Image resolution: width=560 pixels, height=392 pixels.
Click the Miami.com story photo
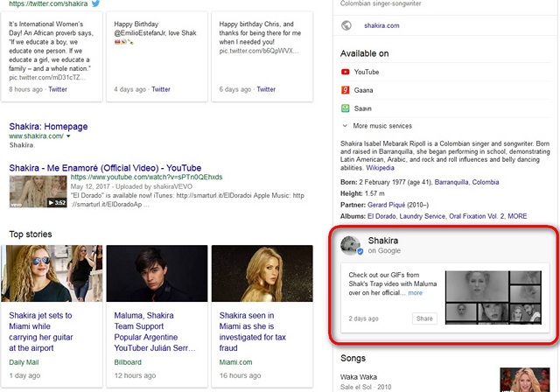262,274
